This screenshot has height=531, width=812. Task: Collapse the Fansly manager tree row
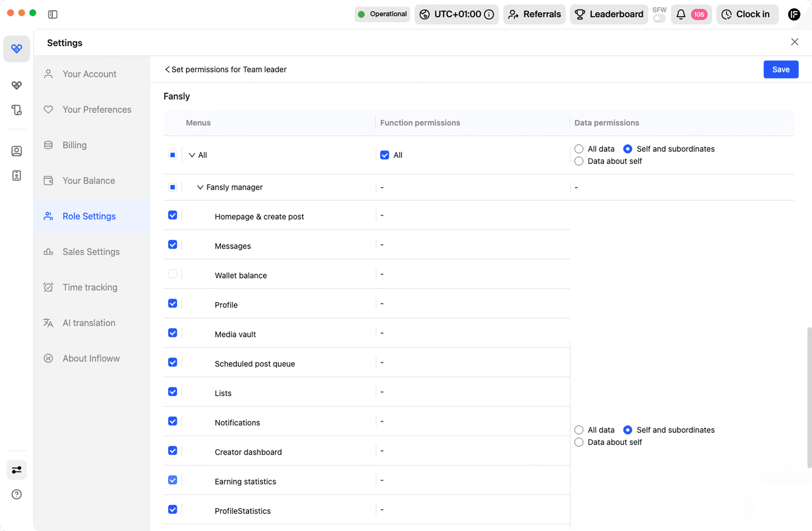pyautogui.click(x=200, y=187)
